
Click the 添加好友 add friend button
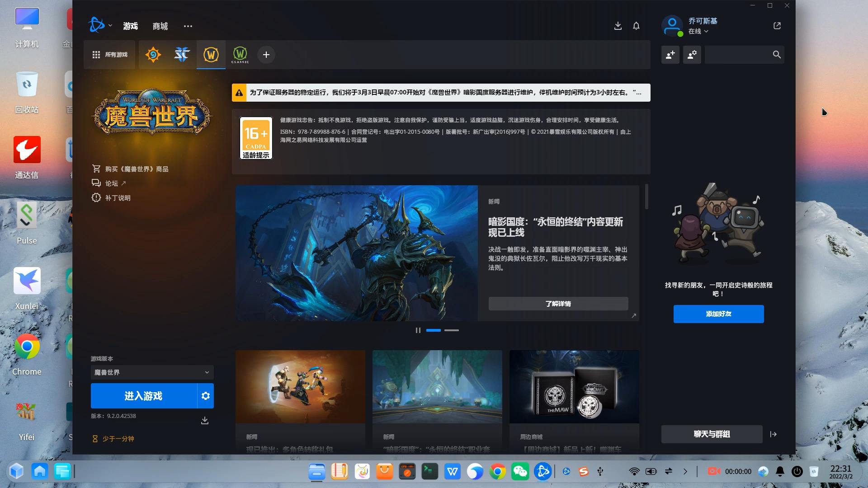pyautogui.click(x=718, y=314)
